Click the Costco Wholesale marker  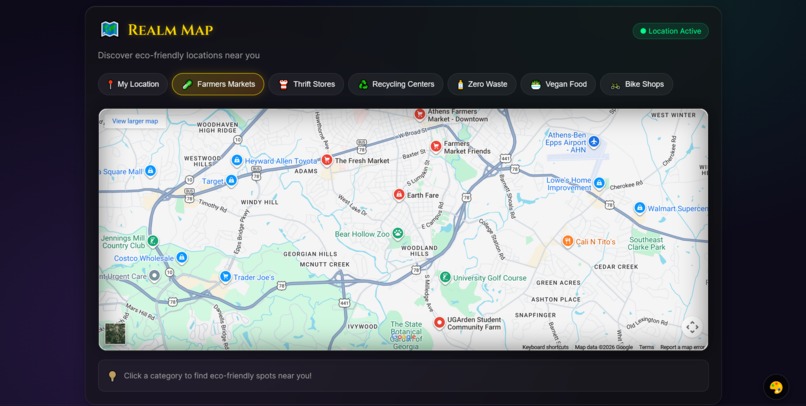click(x=181, y=257)
